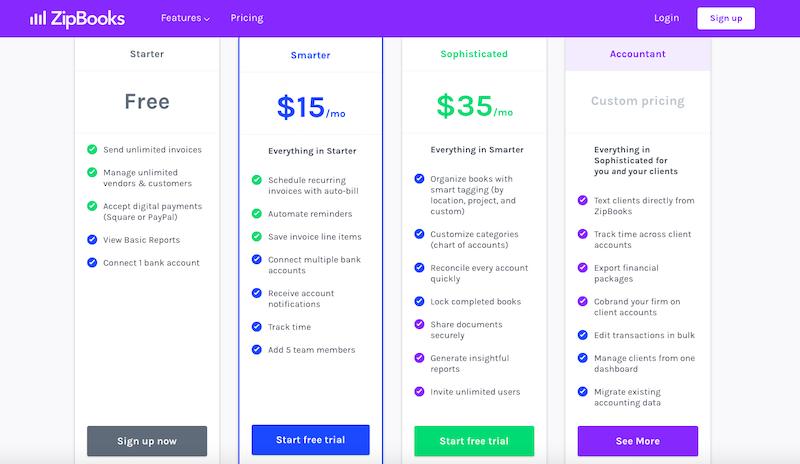800x464 pixels.
Task: Click purple check icon beside Invite unlimited users
Action: 419,392
